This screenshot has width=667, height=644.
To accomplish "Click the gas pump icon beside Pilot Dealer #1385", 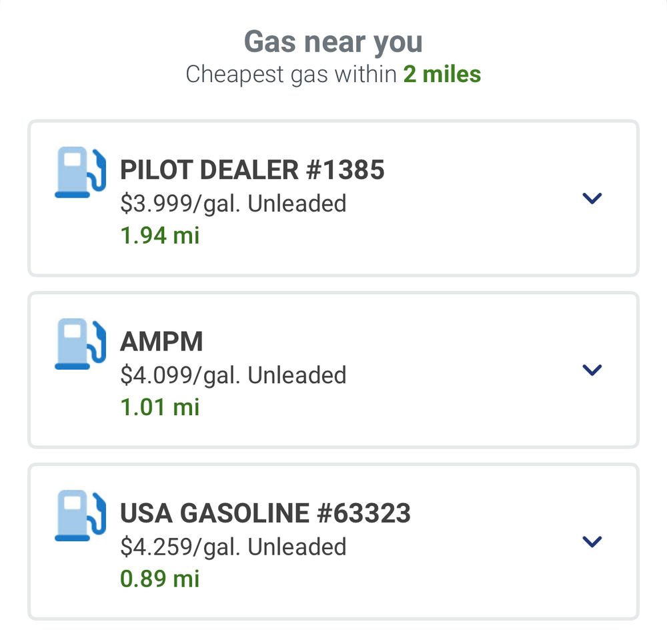I will pos(81,172).
